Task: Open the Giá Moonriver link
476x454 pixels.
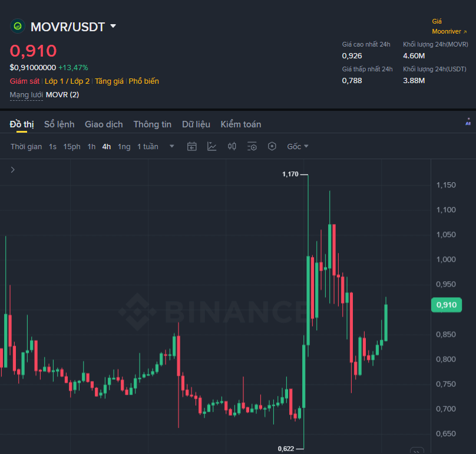Action: point(449,27)
